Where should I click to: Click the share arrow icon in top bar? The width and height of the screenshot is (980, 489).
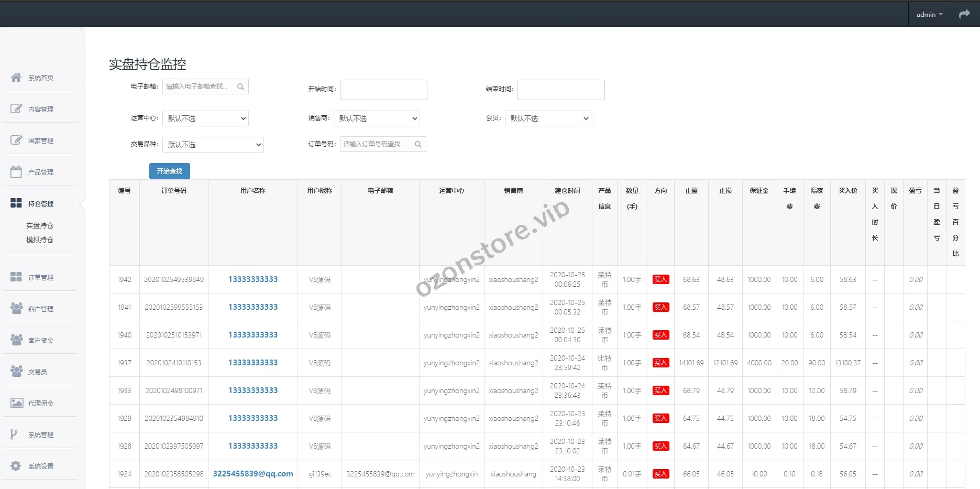pyautogui.click(x=964, y=14)
